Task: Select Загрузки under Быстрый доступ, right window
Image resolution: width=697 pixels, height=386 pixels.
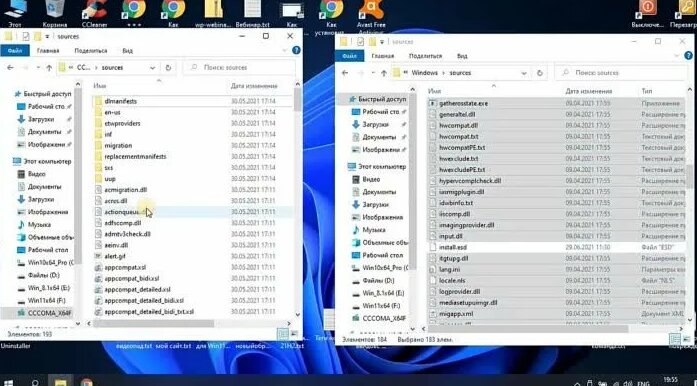Action: (x=370, y=125)
